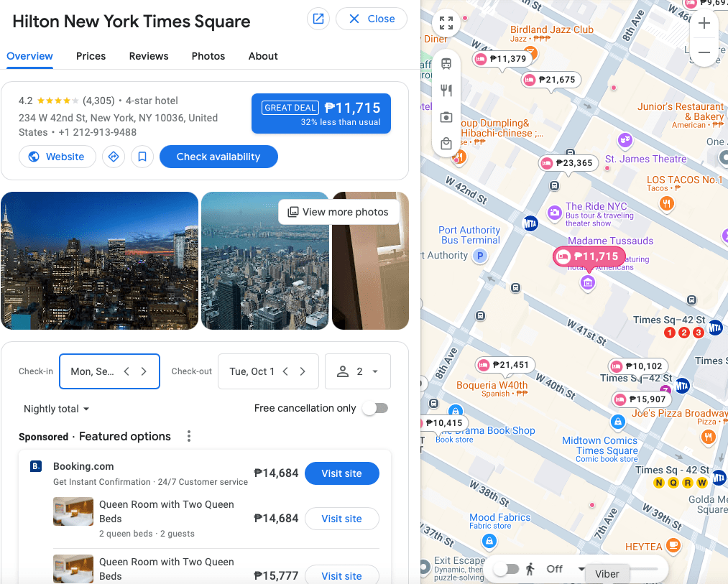The height and width of the screenshot is (584, 728).
Task: Open hotel in new window icon
Action: (318, 19)
